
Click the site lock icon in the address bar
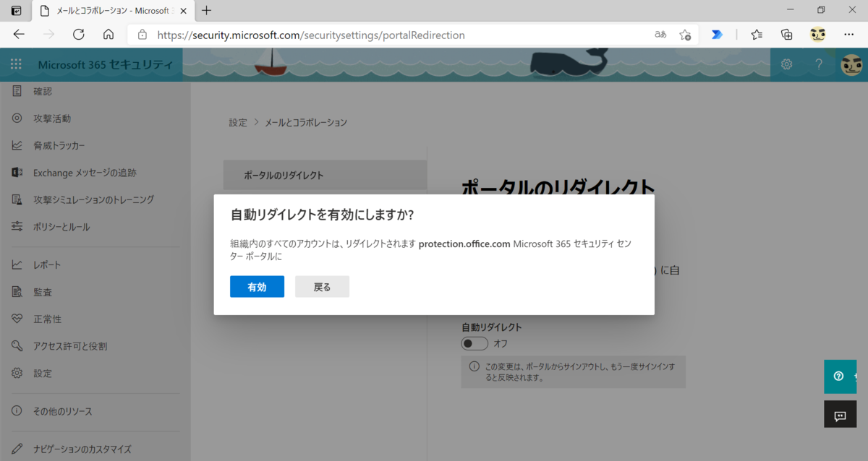pos(142,34)
